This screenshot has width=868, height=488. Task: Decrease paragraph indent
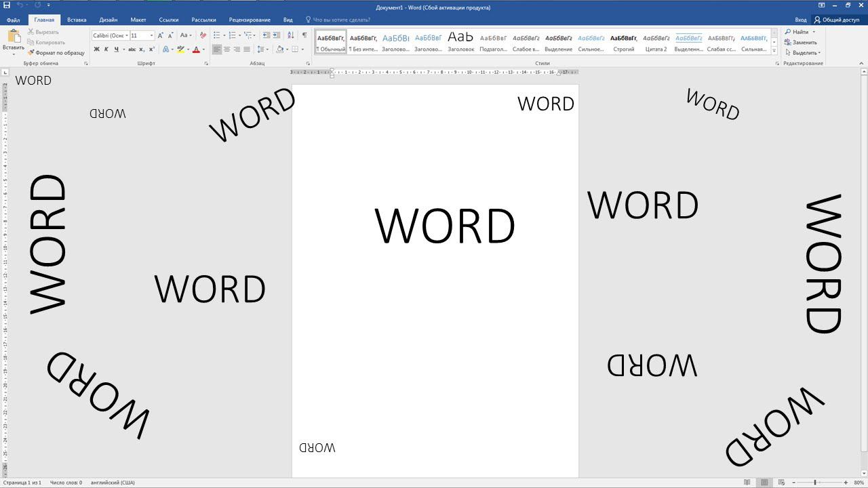pos(267,35)
